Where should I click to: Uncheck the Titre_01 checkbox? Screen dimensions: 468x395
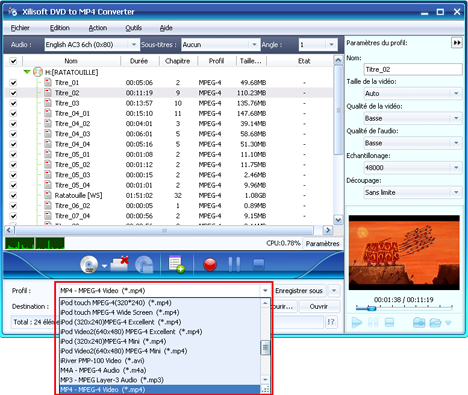click(13, 83)
